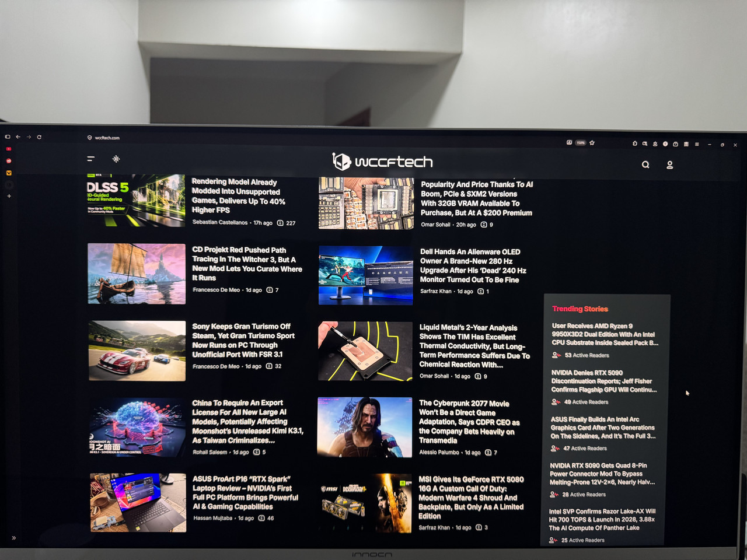
Task: Open a new tab with the plus icon
Action: coord(9,196)
